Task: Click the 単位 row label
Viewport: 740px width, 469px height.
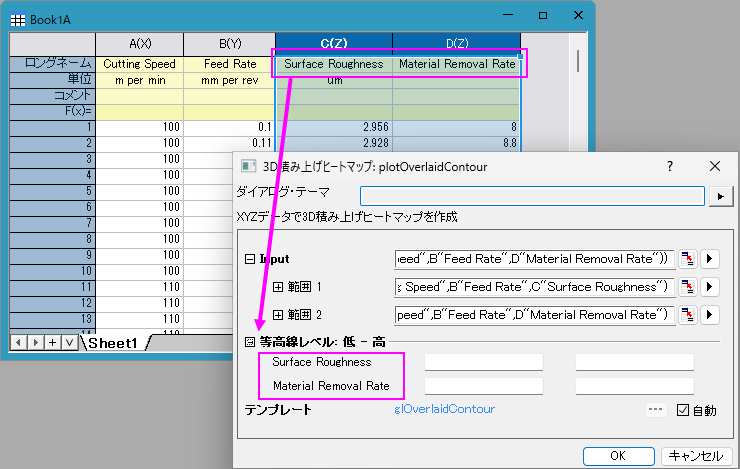Action: tap(52, 80)
